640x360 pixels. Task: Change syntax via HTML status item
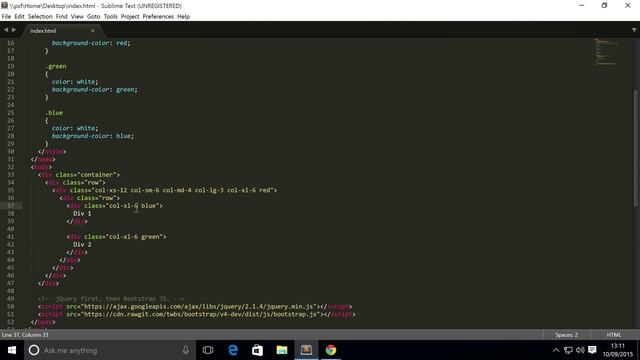click(613, 335)
